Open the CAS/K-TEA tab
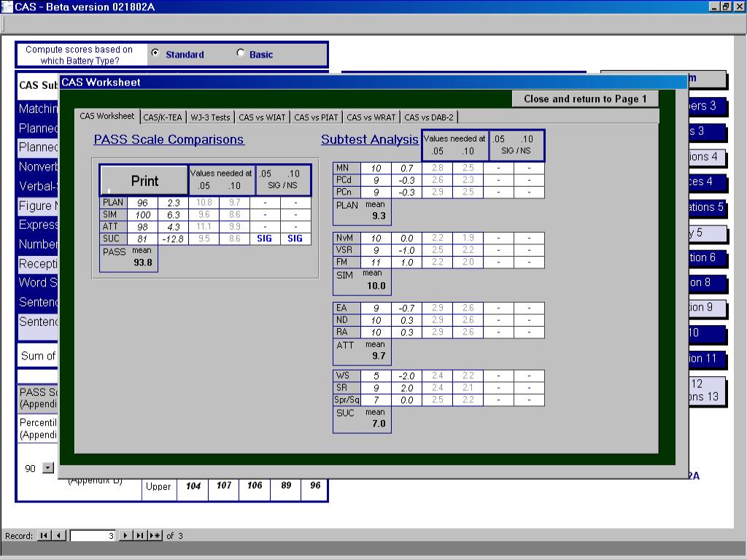Screen dimensions: 747x560 click(163, 117)
